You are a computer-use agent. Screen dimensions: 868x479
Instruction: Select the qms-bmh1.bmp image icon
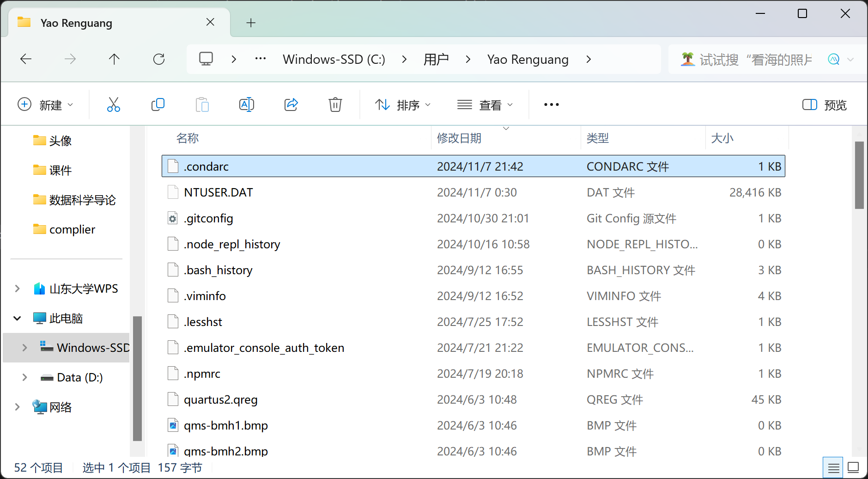[x=173, y=425]
